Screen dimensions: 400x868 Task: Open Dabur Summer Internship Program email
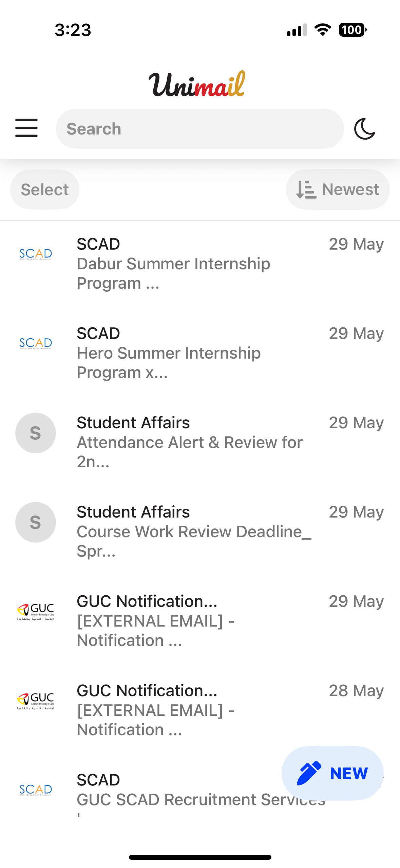(200, 264)
